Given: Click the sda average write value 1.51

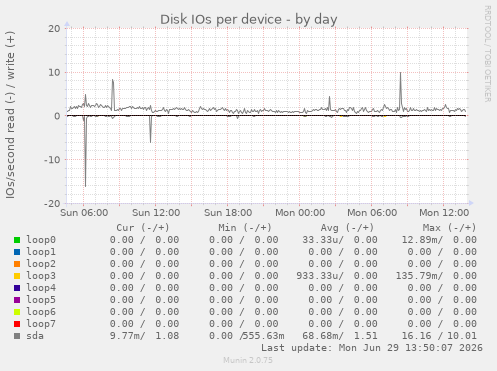Looking at the screenshot, I should (x=366, y=336).
